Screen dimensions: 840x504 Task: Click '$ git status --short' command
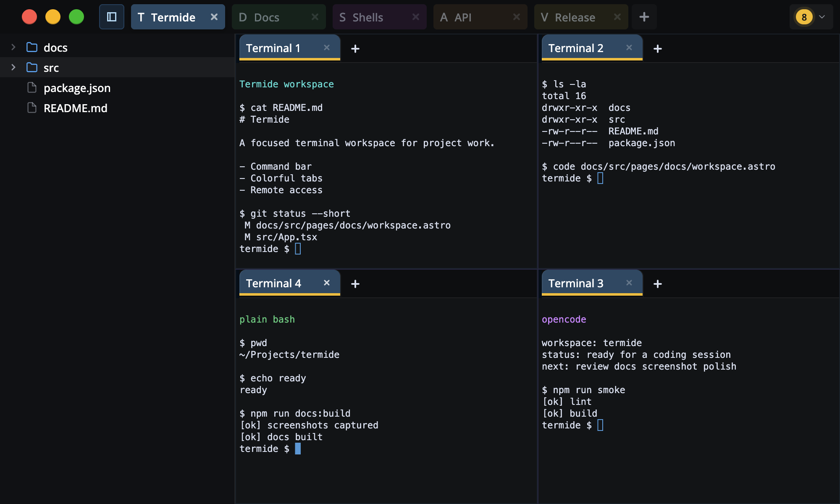click(x=295, y=213)
